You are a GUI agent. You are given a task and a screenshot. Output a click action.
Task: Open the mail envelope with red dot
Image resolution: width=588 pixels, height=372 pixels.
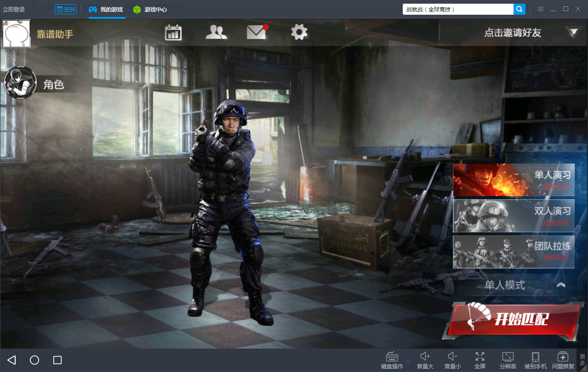[257, 32]
